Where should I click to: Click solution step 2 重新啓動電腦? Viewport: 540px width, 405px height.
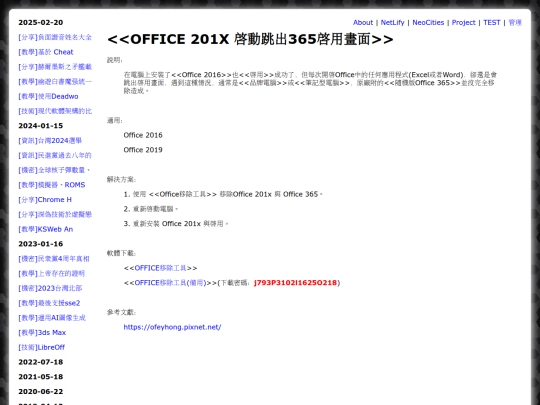151,209
